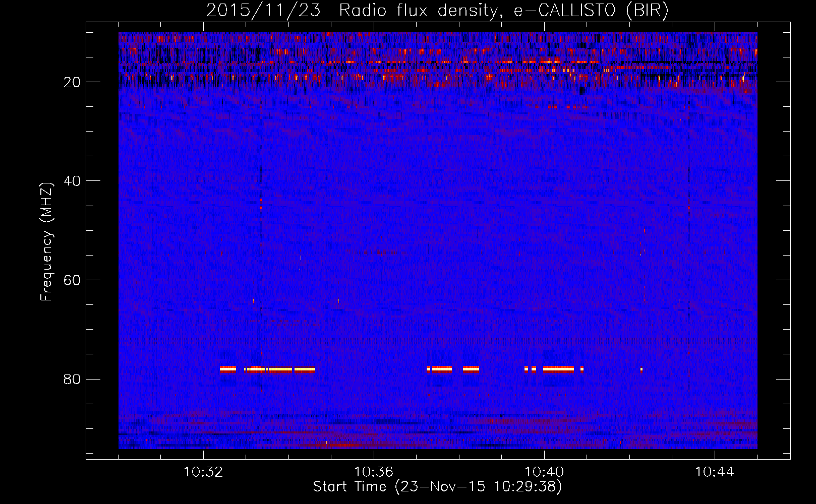Image resolution: width=816 pixels, height=504 pixels.
Task: Click the 10:32 time tick label
Action: [x=203, y=472]
